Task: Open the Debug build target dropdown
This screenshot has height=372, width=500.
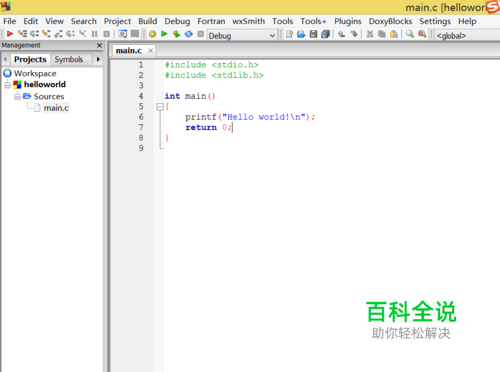Action: [242, 35]
